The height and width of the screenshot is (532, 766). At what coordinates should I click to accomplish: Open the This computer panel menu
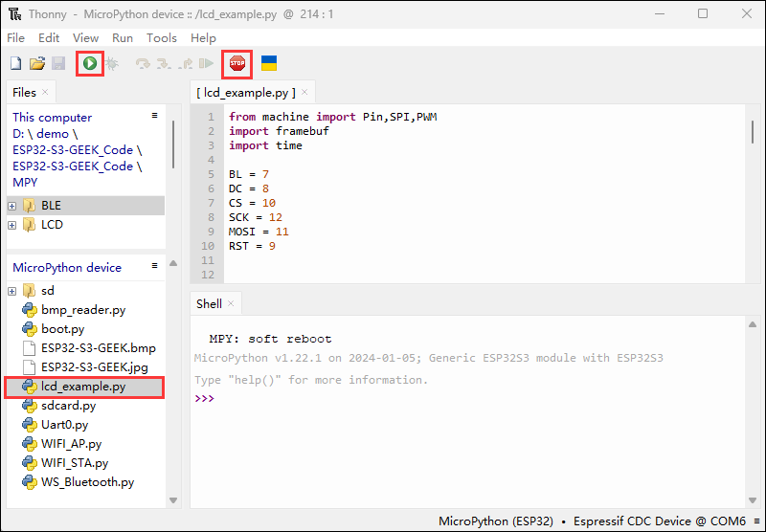pos(154,115)
